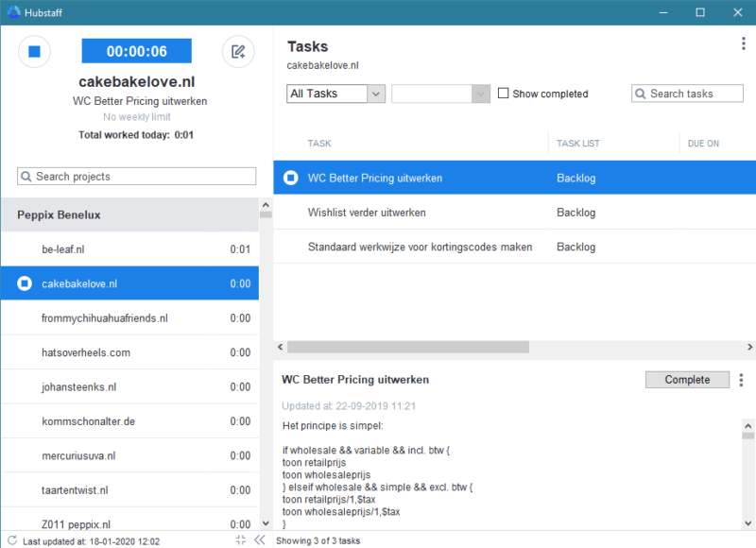Screen dimensions: 756x548
Task: Mark the task as Complete
Action: 687,380
